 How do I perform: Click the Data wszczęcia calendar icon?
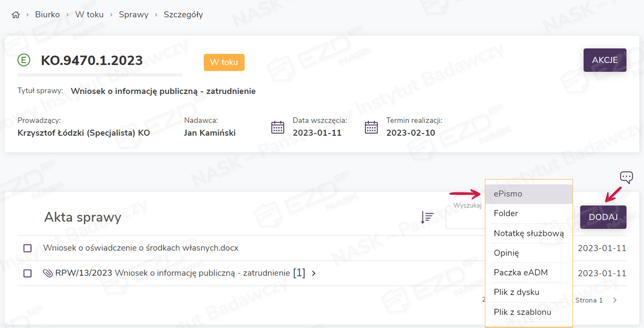278,127
